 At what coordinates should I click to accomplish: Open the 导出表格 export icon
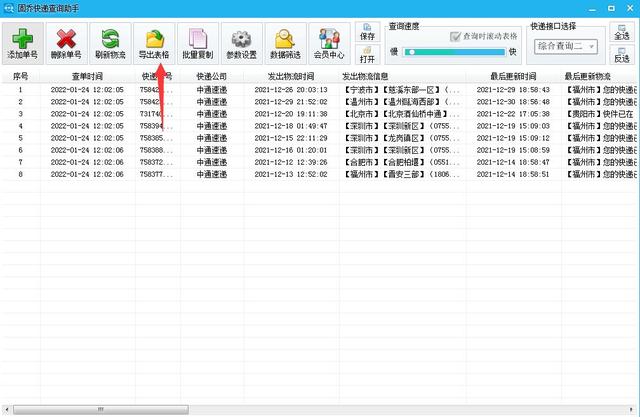[155, 40]
